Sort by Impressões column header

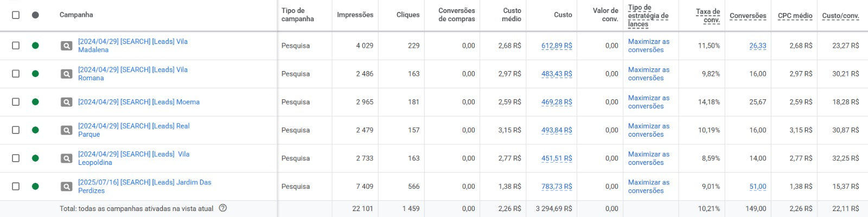(355, 15)
